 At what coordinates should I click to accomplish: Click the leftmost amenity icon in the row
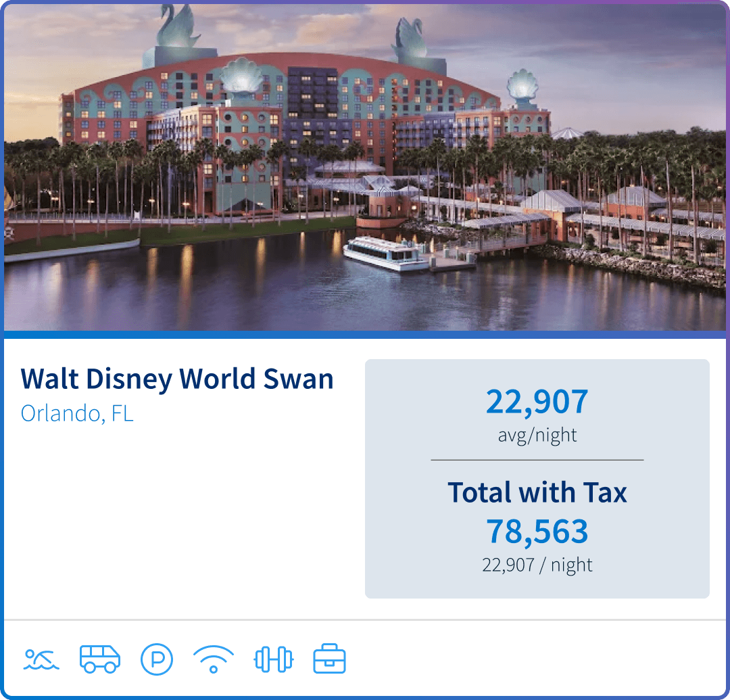pyautogui.click(x=41, y=657)
